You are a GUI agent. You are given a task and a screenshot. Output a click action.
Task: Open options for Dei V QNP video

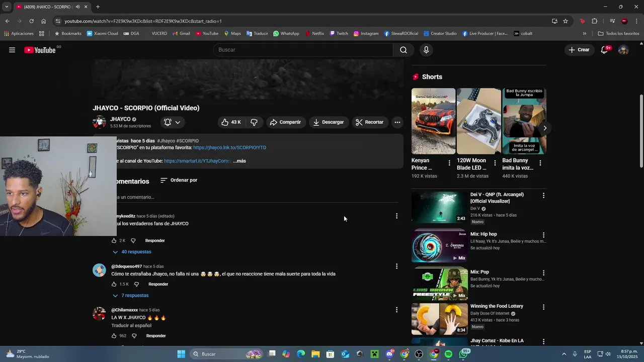tap(543, 195)
